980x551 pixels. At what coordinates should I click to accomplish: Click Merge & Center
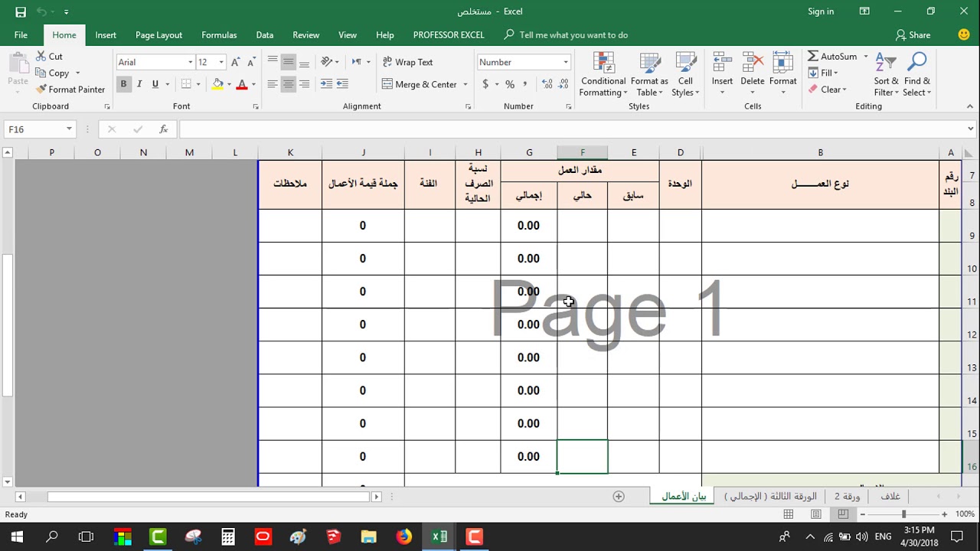click(419, 84)
